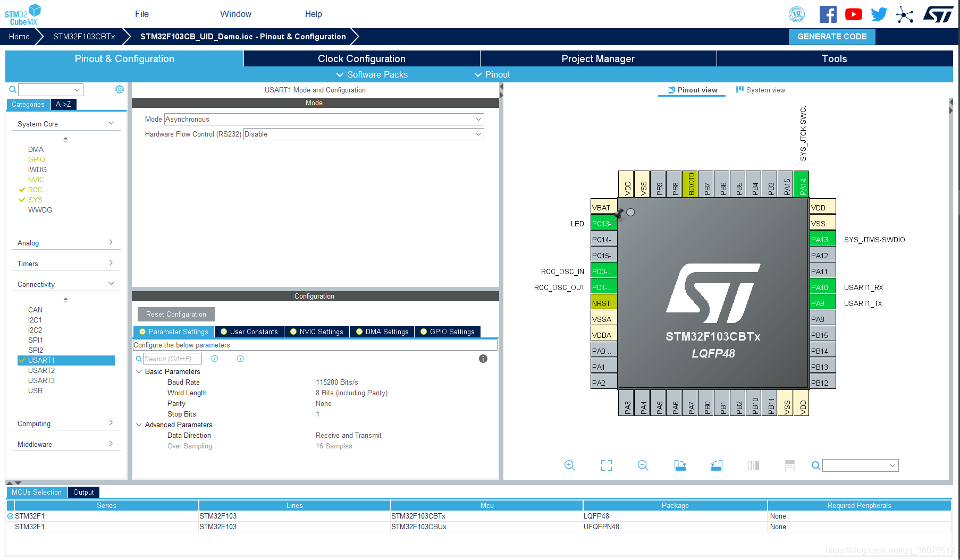Open the USART1 Mode dropdown

point(324,119)
